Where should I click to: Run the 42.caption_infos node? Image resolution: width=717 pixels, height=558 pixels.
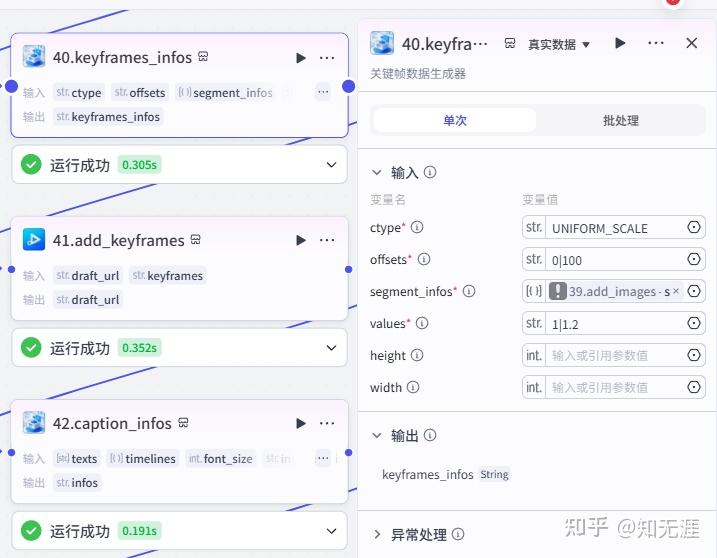point(301,423)
